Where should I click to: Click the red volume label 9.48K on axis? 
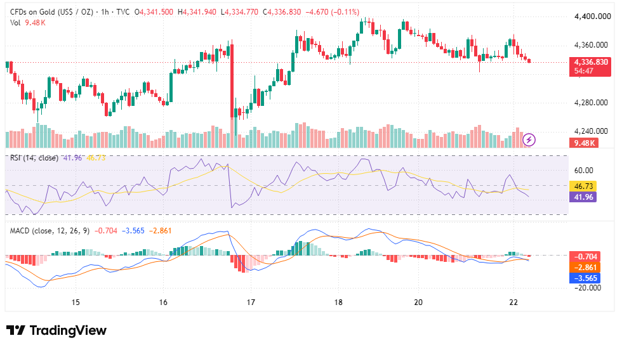(x=584, y=143)
